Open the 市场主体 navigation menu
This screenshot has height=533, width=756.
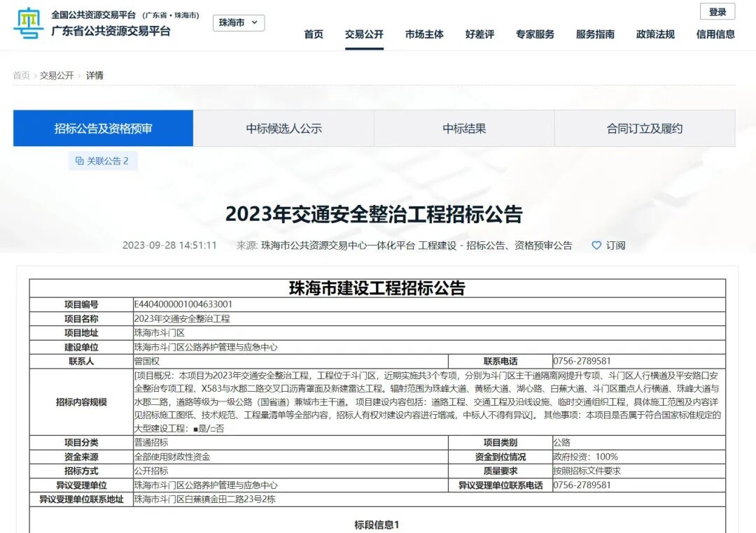coord(423,32)
